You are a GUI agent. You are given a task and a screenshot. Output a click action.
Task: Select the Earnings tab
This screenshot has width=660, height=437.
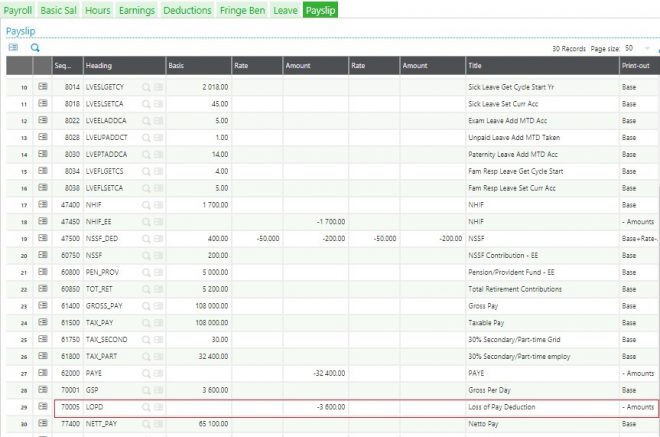point(136,10)
